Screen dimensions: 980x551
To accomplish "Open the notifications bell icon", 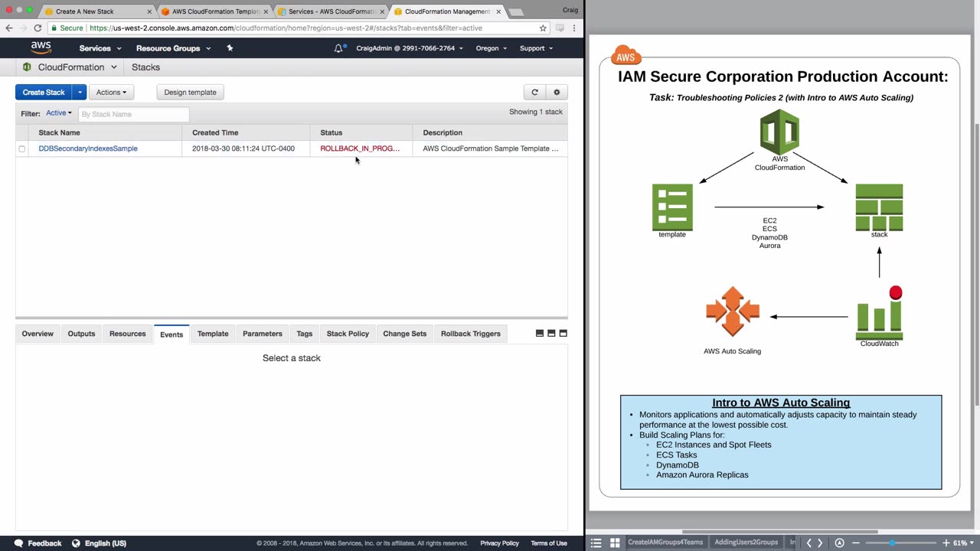I will click(x=338, y=48).
